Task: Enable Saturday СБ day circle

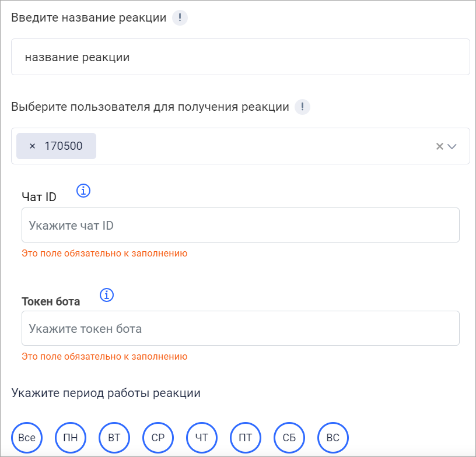Action: 289,438
